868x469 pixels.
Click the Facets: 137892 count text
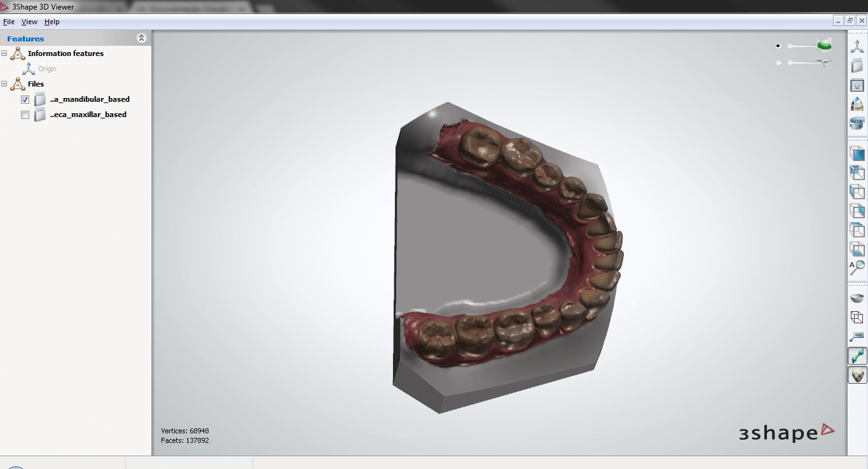coord(185,440)
